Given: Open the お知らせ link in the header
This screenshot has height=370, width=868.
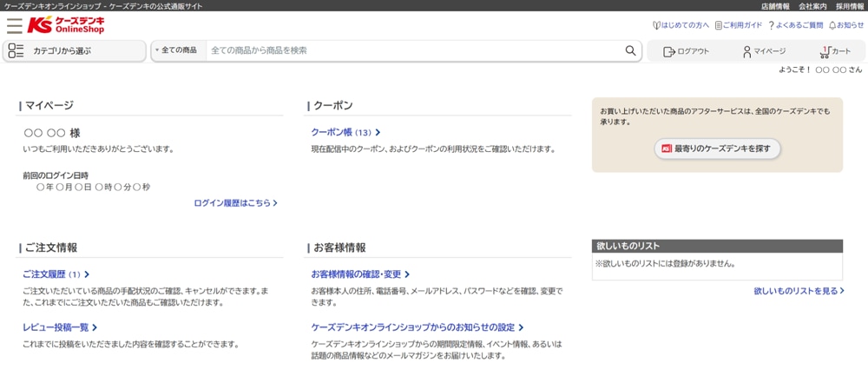Looking at the screenshot, I should (851, 25).
